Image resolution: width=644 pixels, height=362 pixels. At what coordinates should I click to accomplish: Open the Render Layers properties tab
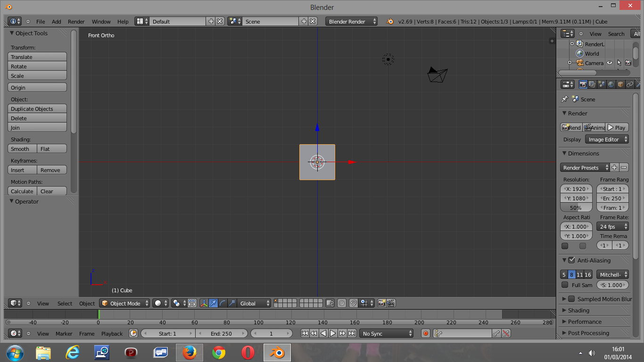point(592,84)
